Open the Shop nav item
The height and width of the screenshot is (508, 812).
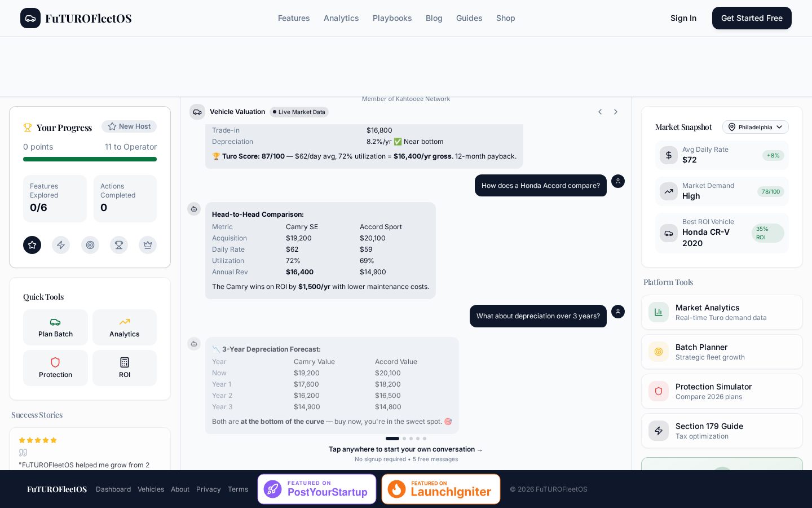click(x=506, y=18)
